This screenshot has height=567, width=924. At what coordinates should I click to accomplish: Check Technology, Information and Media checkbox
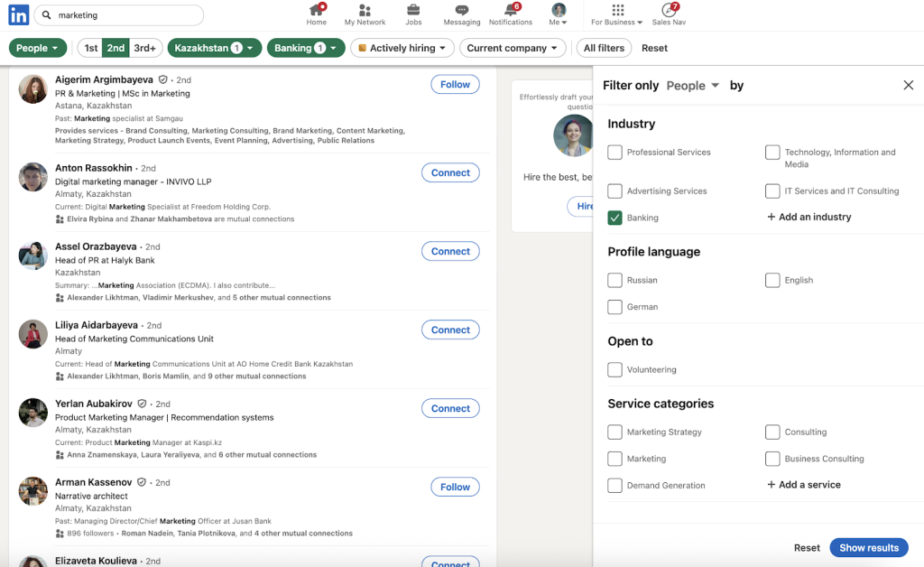coord(772,152)
